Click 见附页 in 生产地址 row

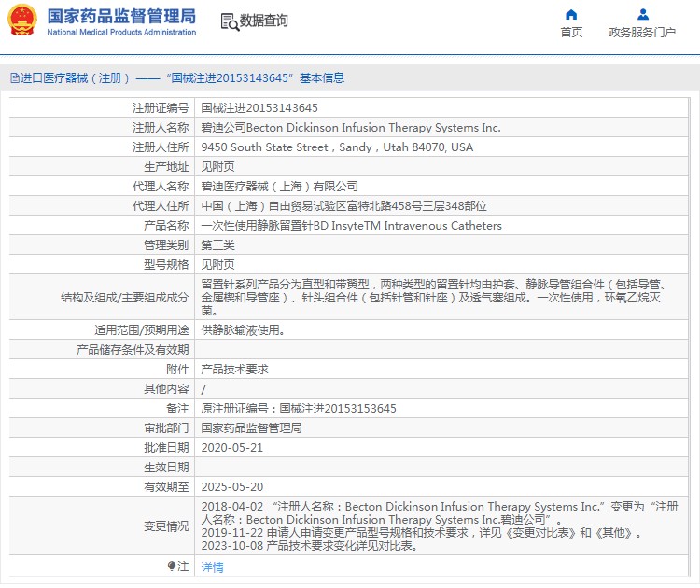pyautogui.click(x=217, y=166)
